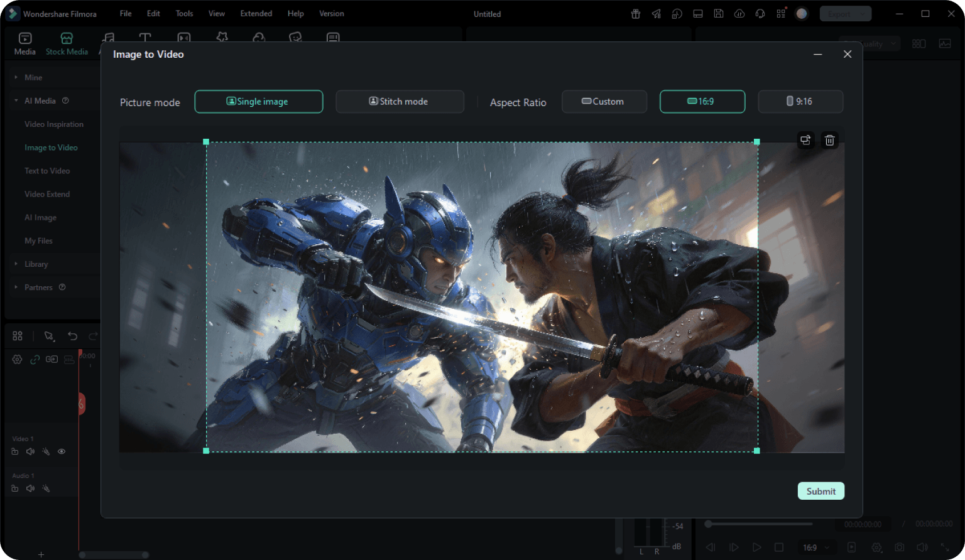Select the 16:9 aspect ratio option

(702, 102)
